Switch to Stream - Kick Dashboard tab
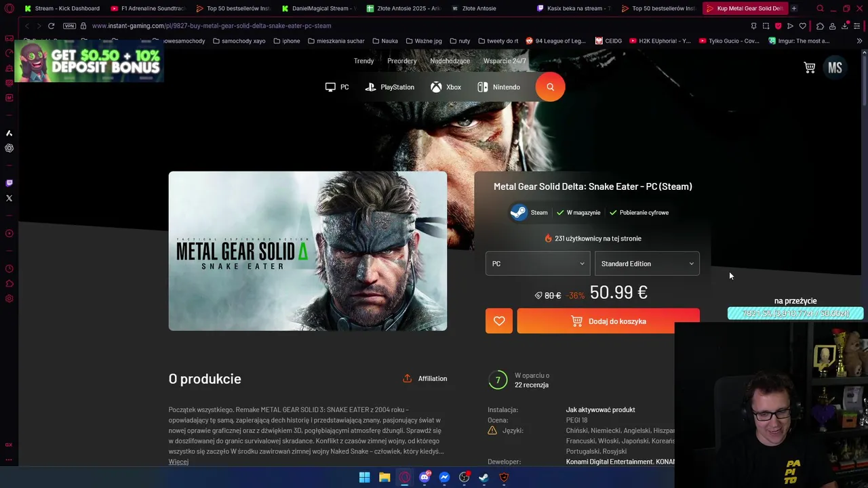Screen dimensions: 868x488 point(62,8)
